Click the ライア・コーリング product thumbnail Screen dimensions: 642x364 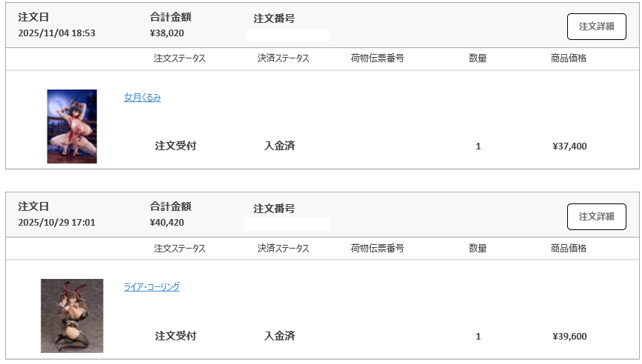pyautogui.click(x=72, y=316)
